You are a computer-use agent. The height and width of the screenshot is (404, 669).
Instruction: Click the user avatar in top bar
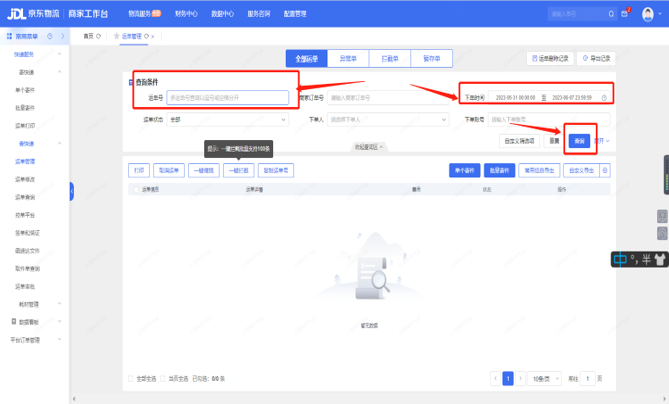click(648, 14)
